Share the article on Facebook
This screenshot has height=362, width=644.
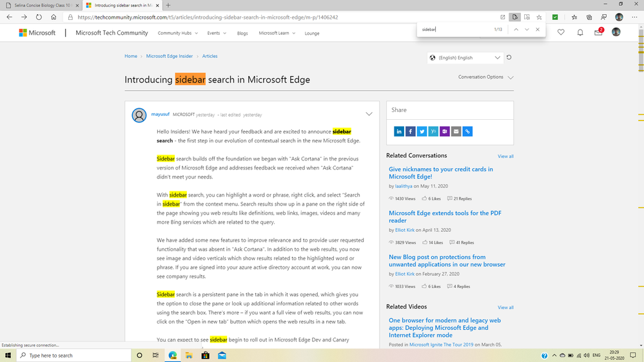(x=410, y=131)
